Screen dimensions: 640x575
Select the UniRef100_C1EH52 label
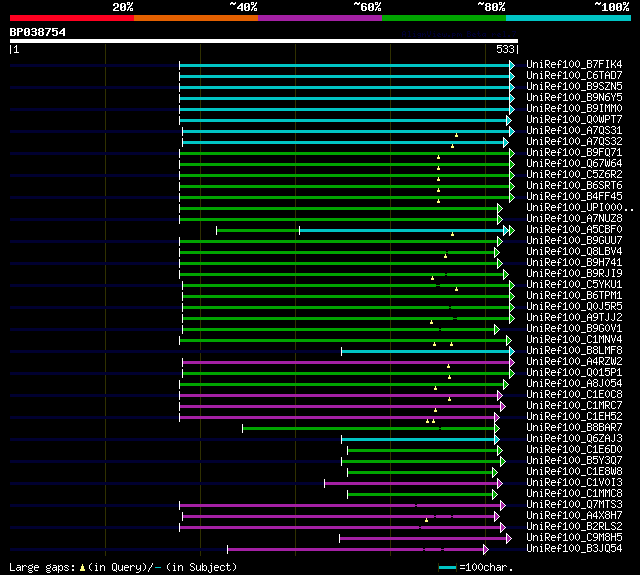574,417
